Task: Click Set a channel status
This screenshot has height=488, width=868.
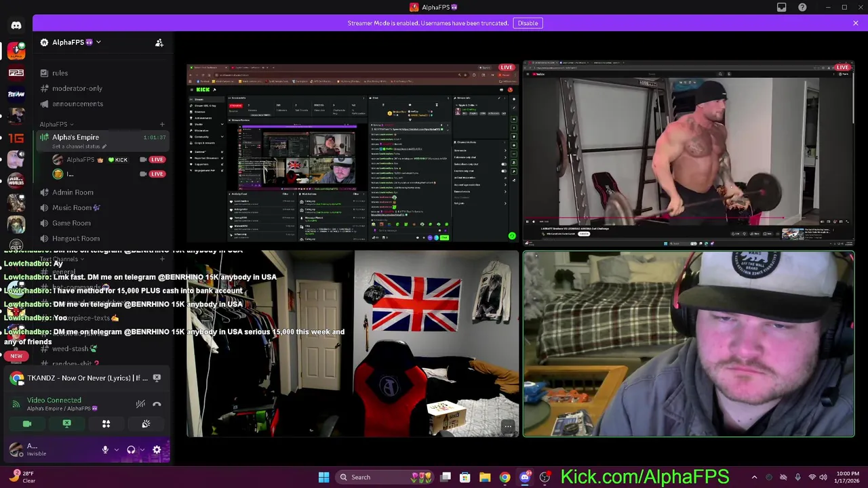Action: pos(79,146)
